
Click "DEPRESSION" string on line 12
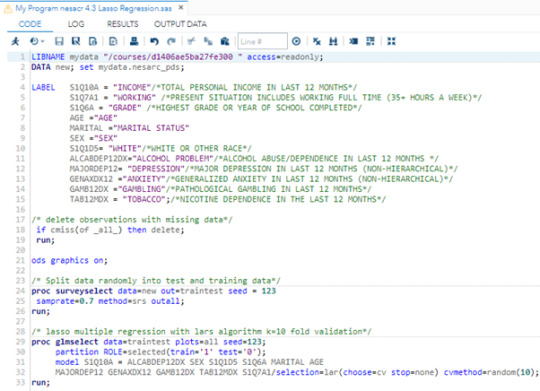(x=156, y=169)
